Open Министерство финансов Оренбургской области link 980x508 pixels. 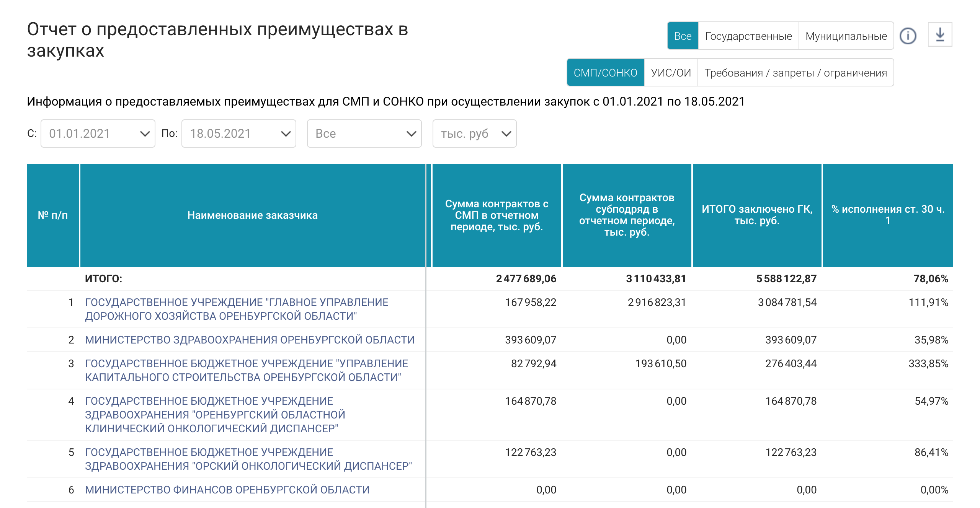[x=227, y=490]
